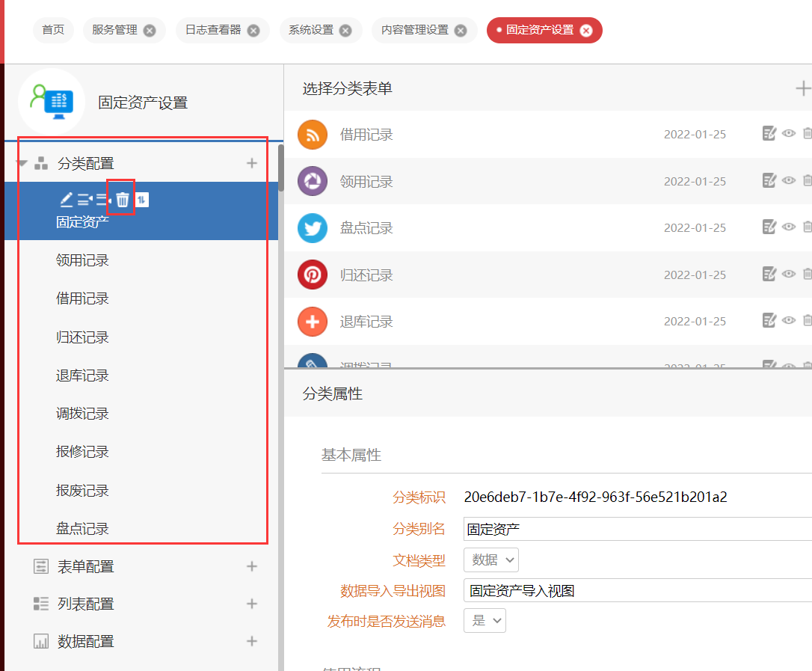Open the edit form icon for 借用记录
The width and height of the screenshot is (812, 671).
769,134
